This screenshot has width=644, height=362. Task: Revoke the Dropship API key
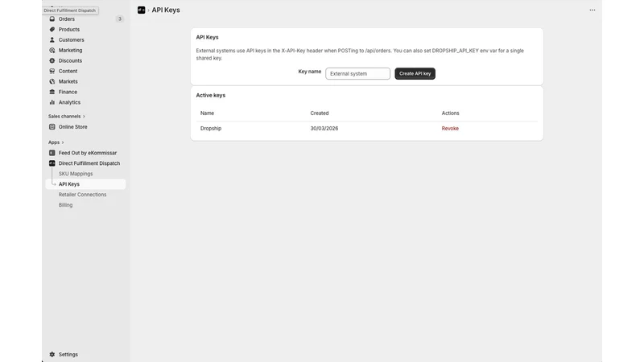pyautogui.click(x=450, y=129)
